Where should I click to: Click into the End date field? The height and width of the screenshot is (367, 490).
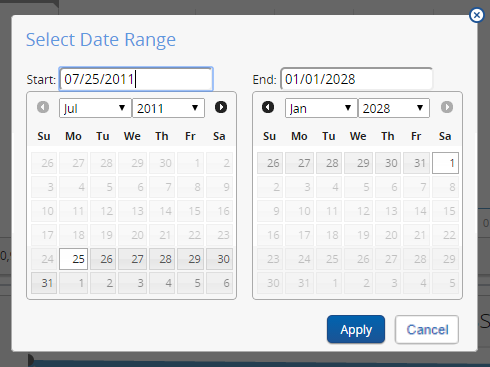[x=357, y=79]
